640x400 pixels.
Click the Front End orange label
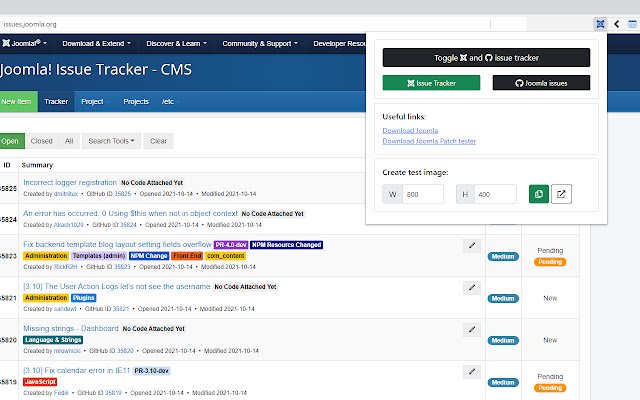click(x=187, y=256)
